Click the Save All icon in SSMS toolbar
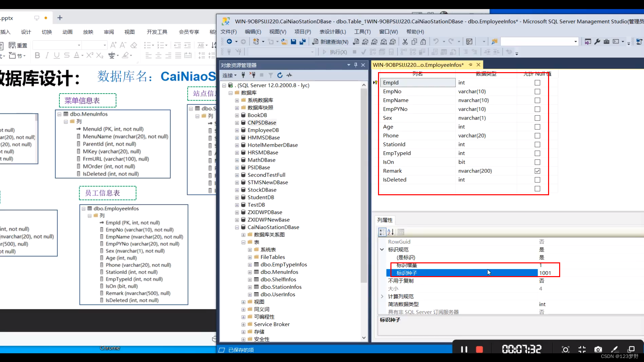 [x=303, y=42]
